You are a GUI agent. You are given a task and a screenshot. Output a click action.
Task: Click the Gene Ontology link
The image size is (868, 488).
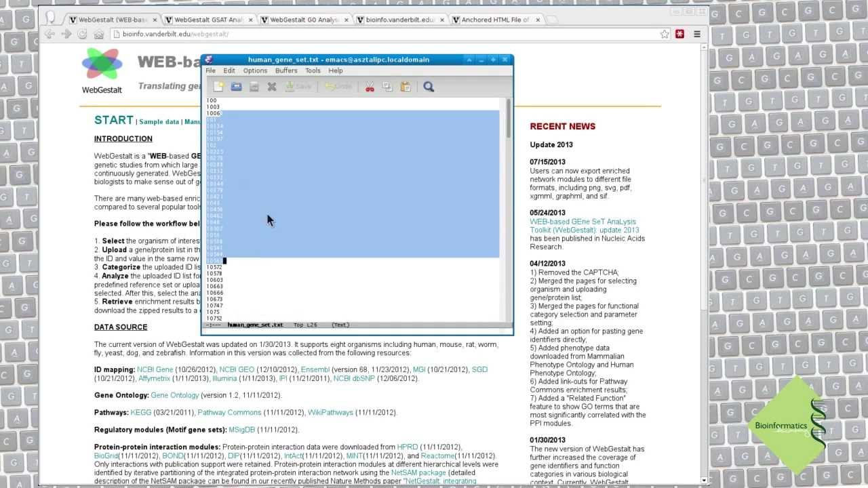(175, 395)
